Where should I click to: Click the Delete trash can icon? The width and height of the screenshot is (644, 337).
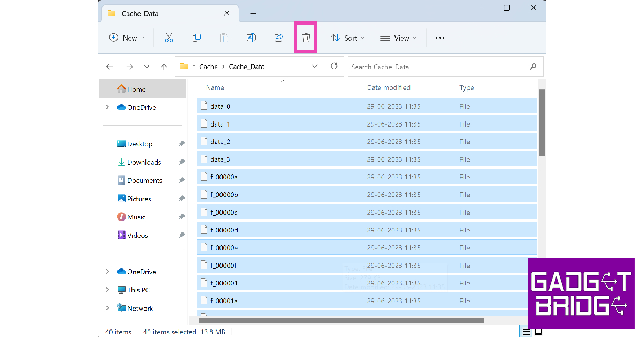306,38
